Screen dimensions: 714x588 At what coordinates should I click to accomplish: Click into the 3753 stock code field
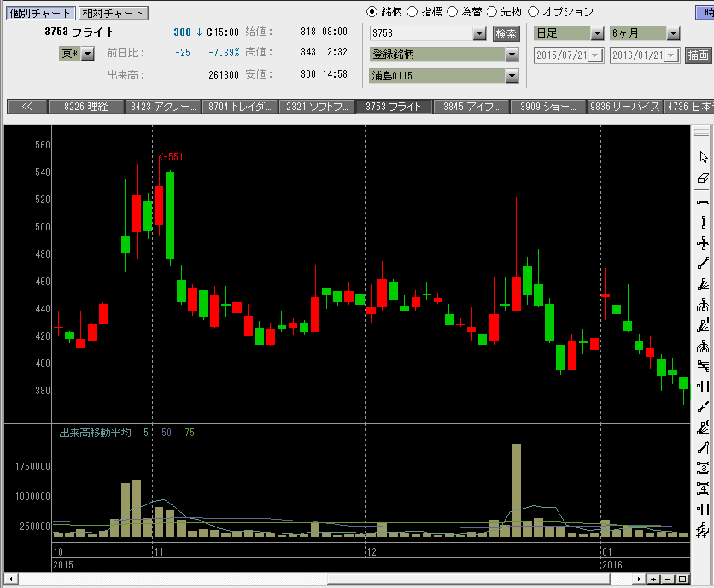(x=421, y=33)
